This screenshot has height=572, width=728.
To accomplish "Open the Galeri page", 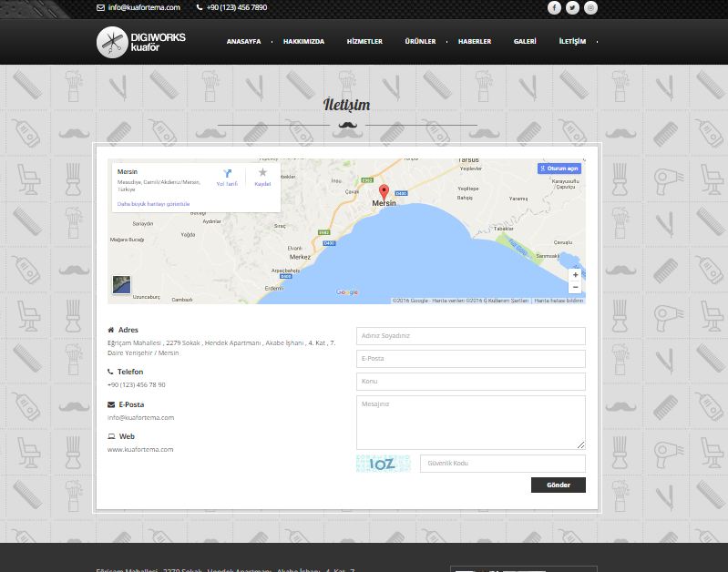I will coord(525,41).
